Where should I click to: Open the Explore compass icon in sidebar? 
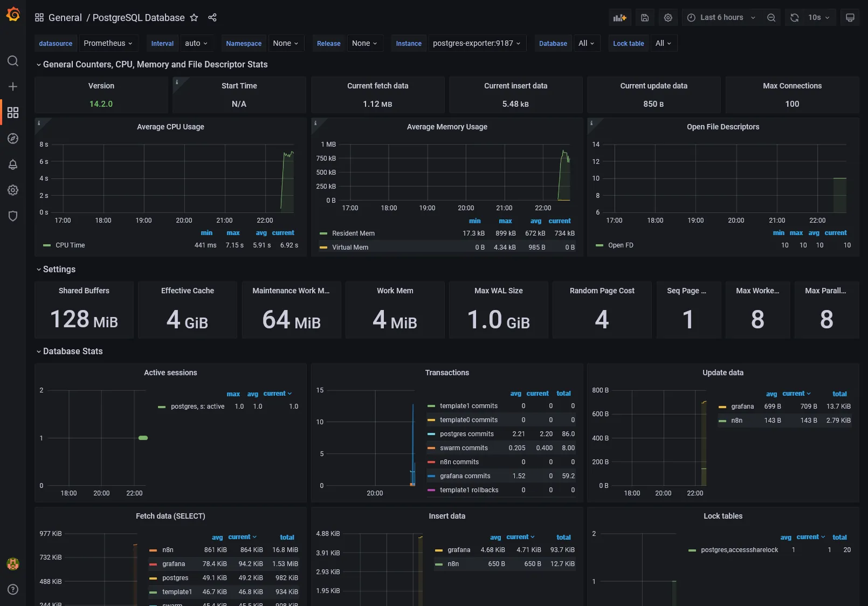coord(13,139)
